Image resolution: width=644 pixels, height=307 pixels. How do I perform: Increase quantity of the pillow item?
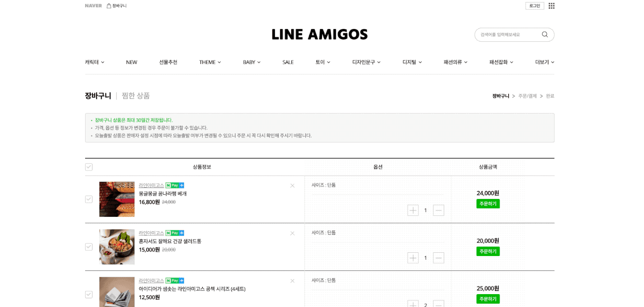413,210
